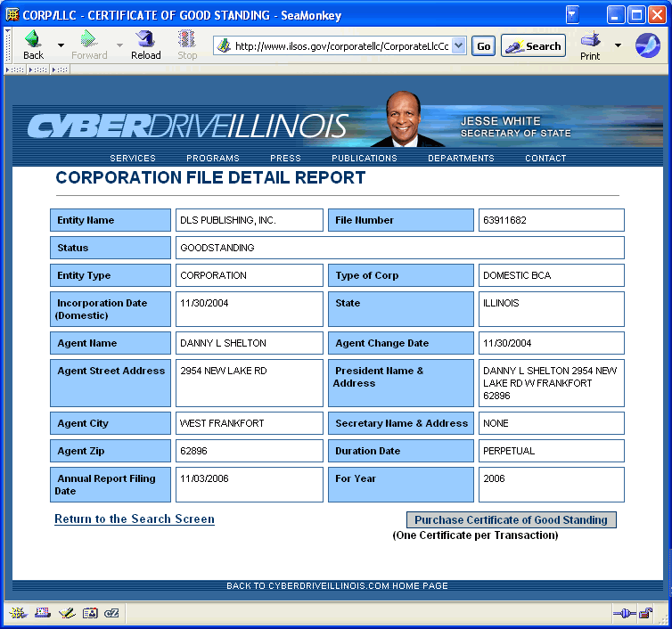Click the CyberDriveIllinois banner logo
672x629 pixels.
click(x=188, y=126)
